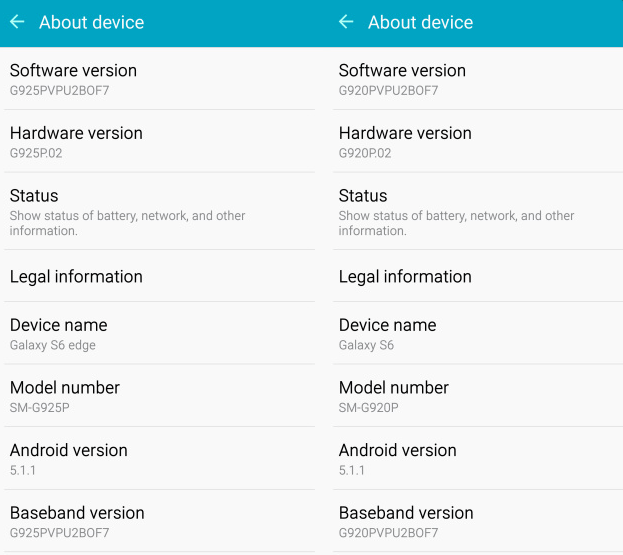Tap Device name showing Galaxy S6 edge

[157, 334]
